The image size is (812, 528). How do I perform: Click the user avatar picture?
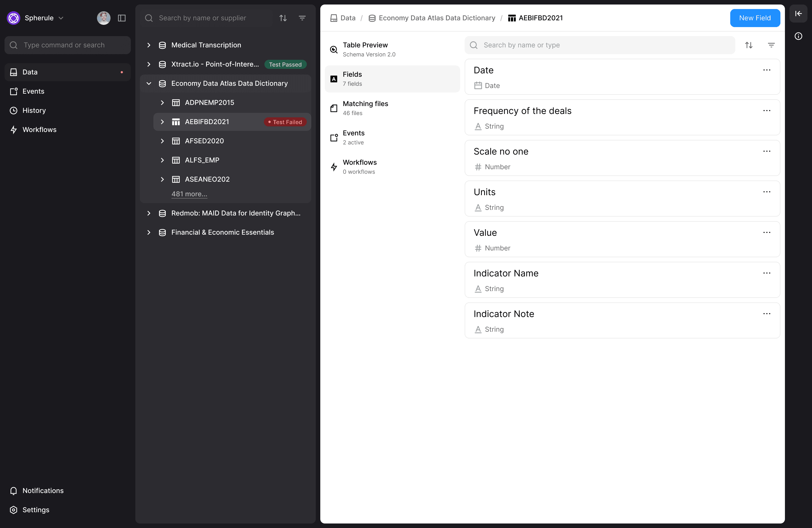103,18
